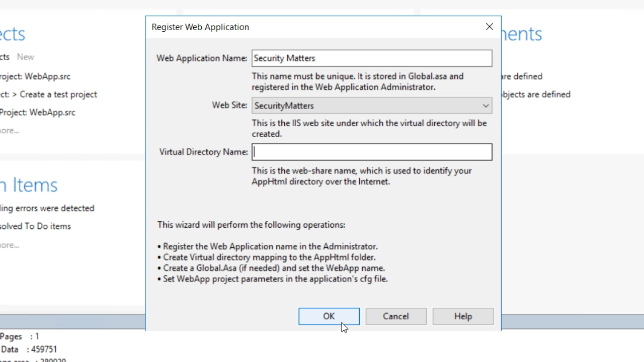Click the 'are defined' line on right
This screenshot has height=362, width=644.
point(521,76)
